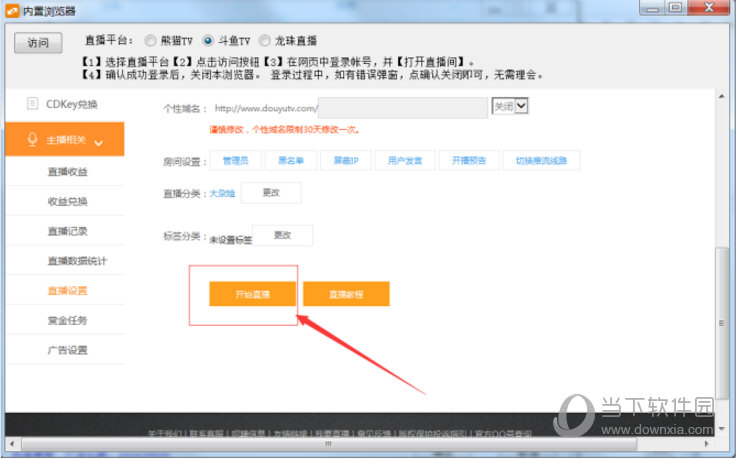Viewport: 738px width, 459px height.
Task: Click the vertical scrollbar down arrow
Action: 722,429
